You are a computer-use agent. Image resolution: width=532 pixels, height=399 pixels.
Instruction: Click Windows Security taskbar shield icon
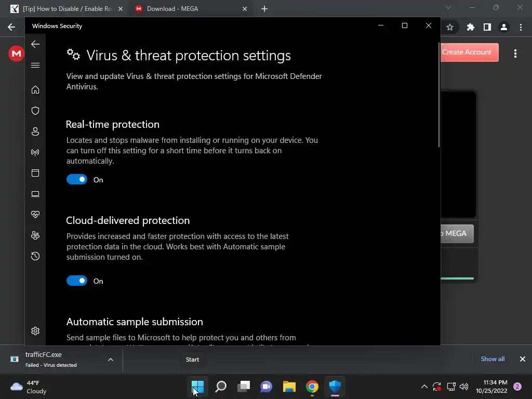pyautogui.click(x=335, y=387)
